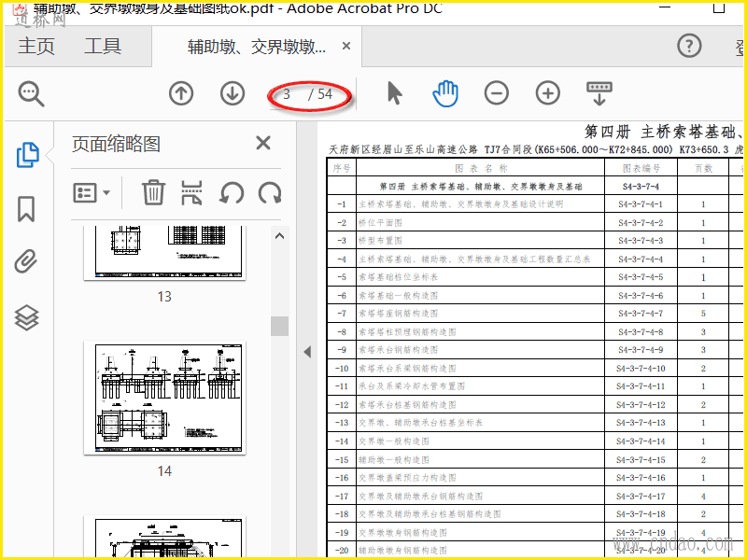
Task: Select the arrow selection tool
Action: [x=394, y=92]
